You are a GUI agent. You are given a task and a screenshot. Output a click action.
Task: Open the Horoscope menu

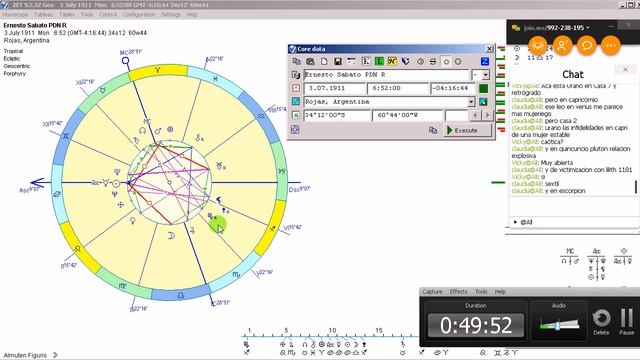(16, 14)
